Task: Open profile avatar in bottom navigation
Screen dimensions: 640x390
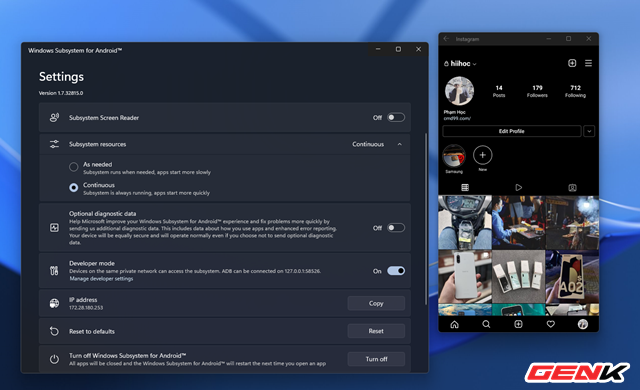Action: point(582,324)
